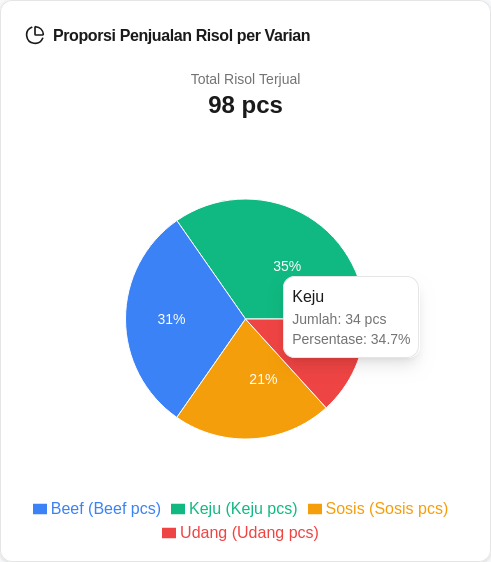The height and width of the screenshot is (562, 491).
Task: Toggle the Keju (Keju pcs) legend label
Action: 243,509
